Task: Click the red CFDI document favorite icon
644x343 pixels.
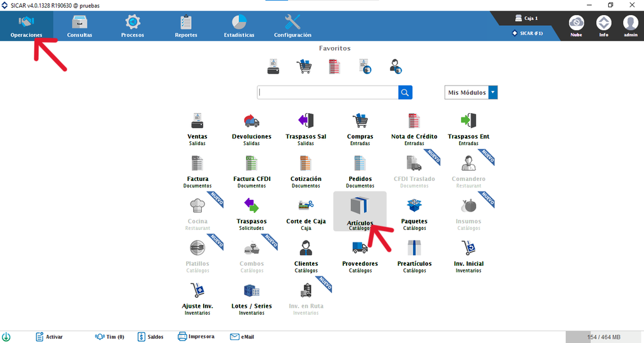Action: pyautogui.click(x=335, y=67)
